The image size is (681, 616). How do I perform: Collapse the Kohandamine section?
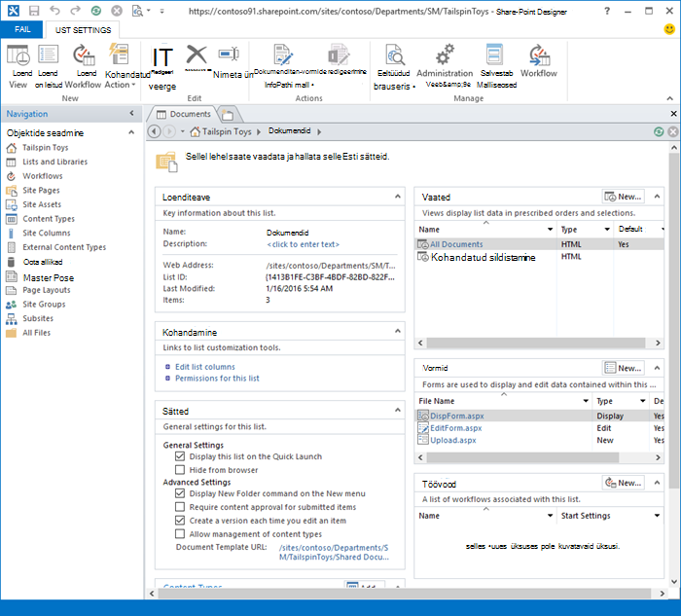(x=397, y=331)
